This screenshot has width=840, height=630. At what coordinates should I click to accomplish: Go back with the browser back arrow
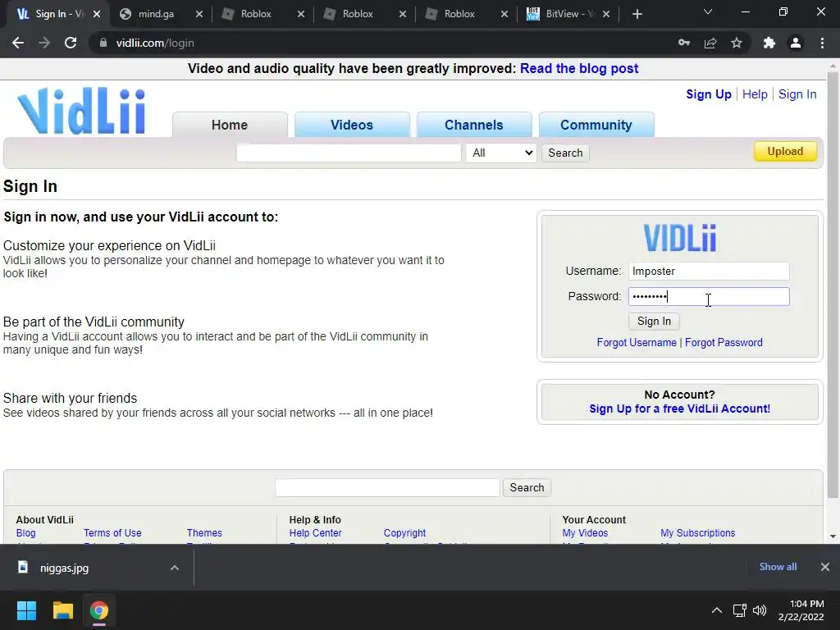click(x=18, y=43)
